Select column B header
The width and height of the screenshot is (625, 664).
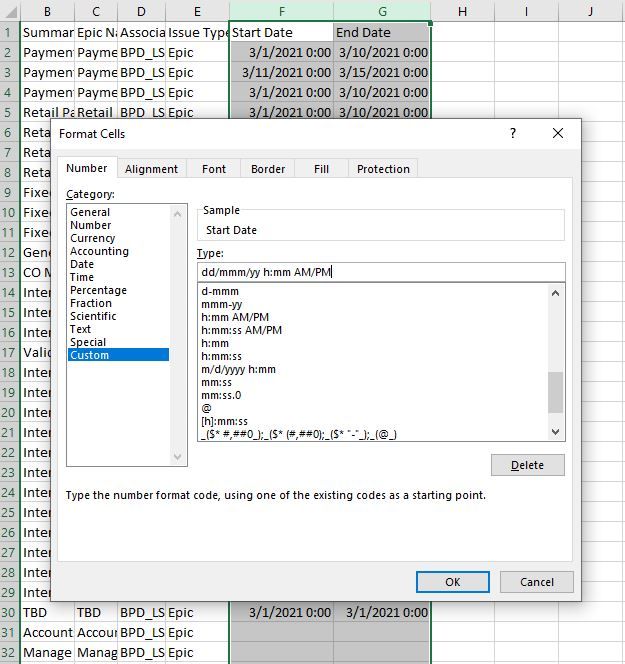point(47,11)
